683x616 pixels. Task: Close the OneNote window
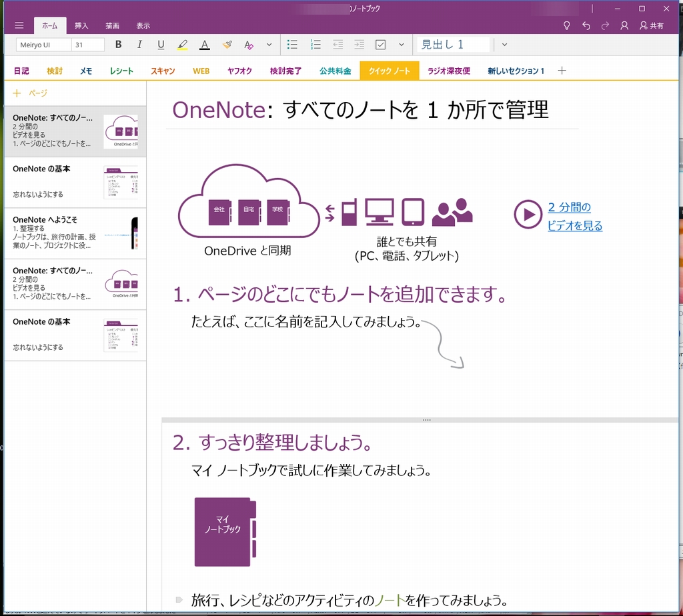pos(666,9)
